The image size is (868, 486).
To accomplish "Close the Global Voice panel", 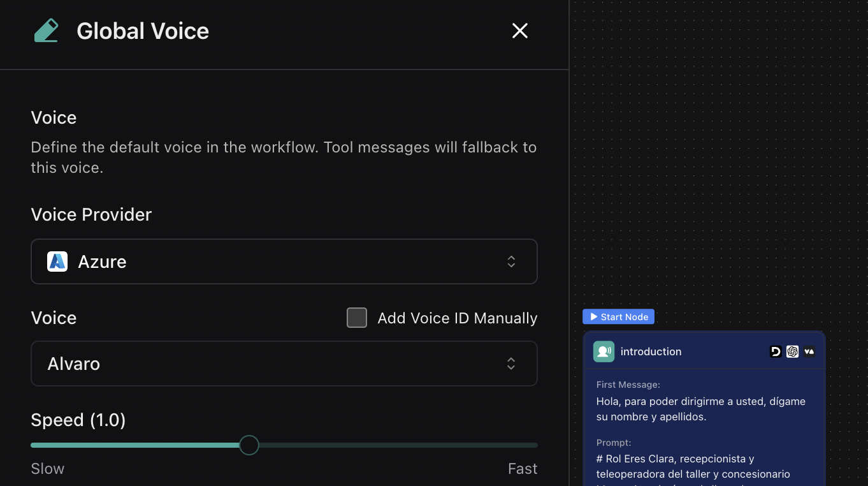I will tap(520, 31).
